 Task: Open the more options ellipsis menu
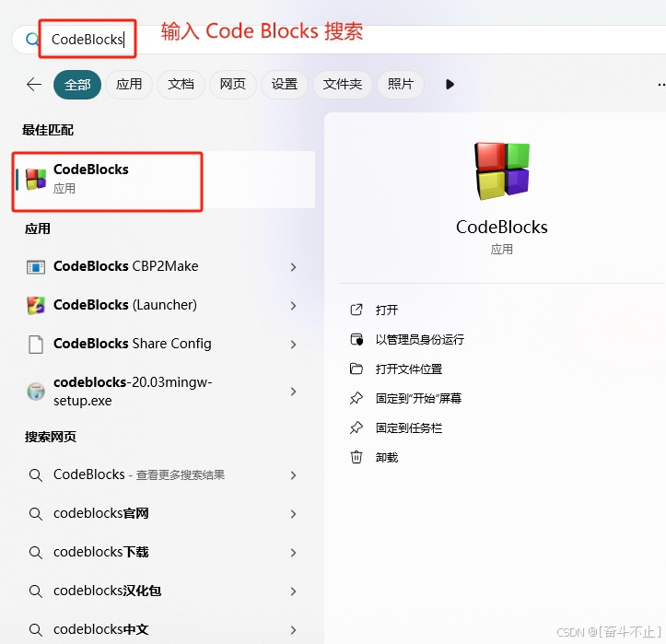tap(661, 85)
